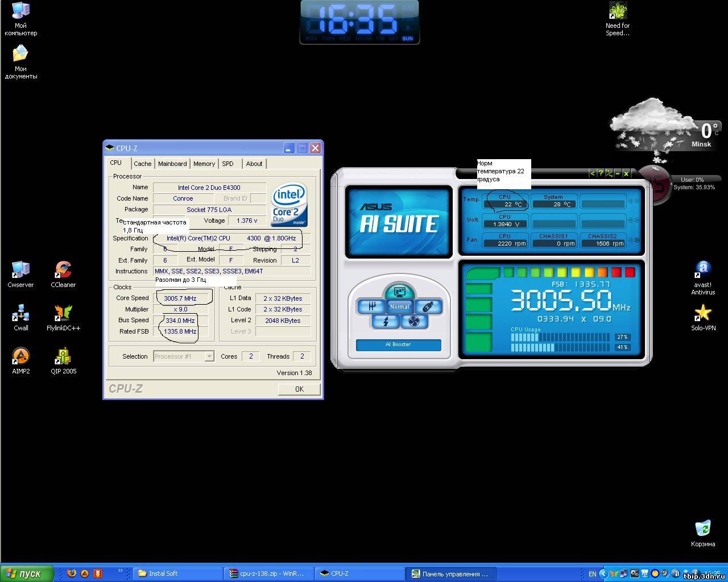Click next arrow on Temp row
This screenshot has width=728, height=582.
tap(637, 201)
